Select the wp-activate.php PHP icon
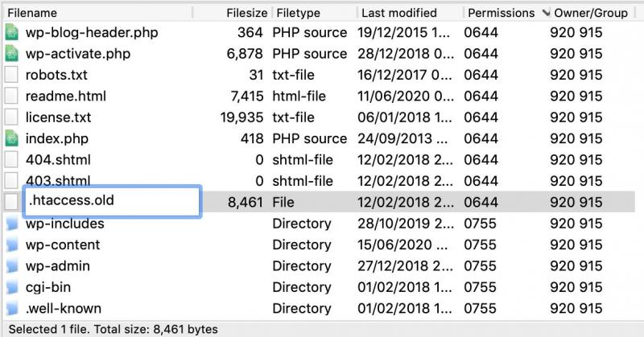The image size is (644, 337). click(11, 54)
